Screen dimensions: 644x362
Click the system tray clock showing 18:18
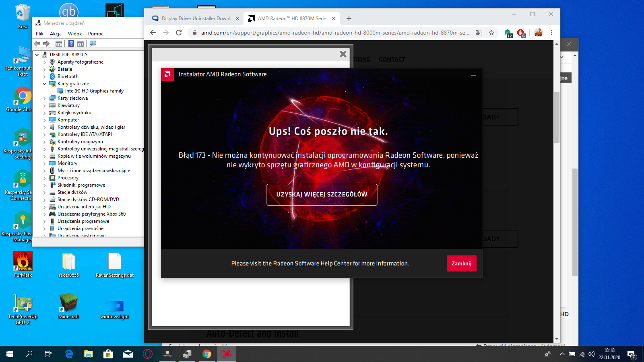609,354
